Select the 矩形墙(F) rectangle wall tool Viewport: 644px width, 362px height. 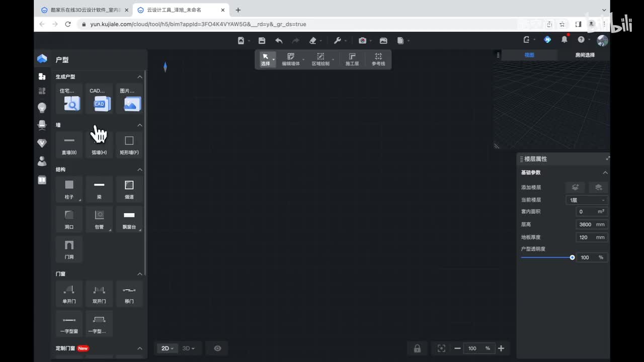129,145
